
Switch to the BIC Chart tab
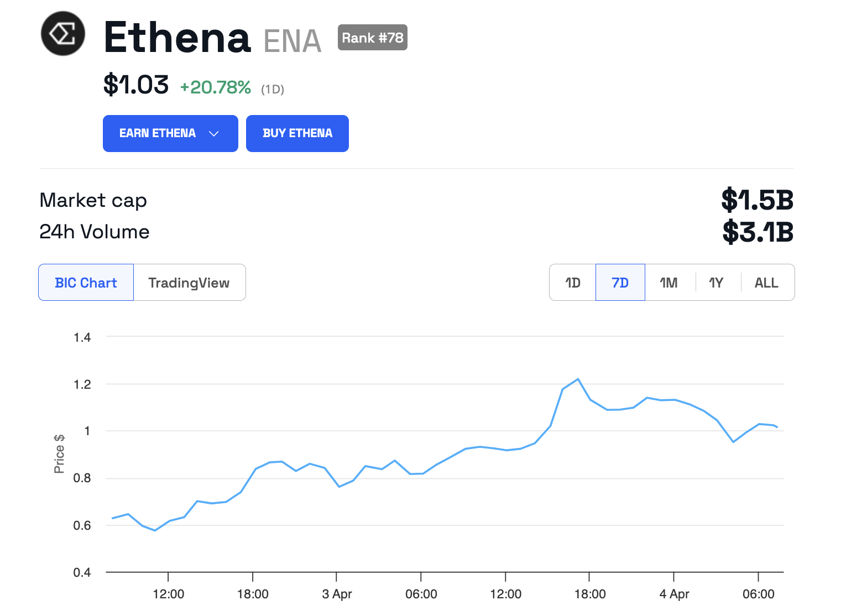coord(86,283)
